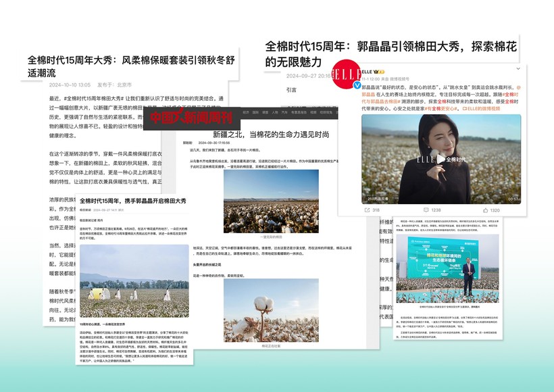Click the timestamp 2024-10-10 13:05
Image resolution: width=554 pixels, height=392 pixels.
[x=70, y=85]
